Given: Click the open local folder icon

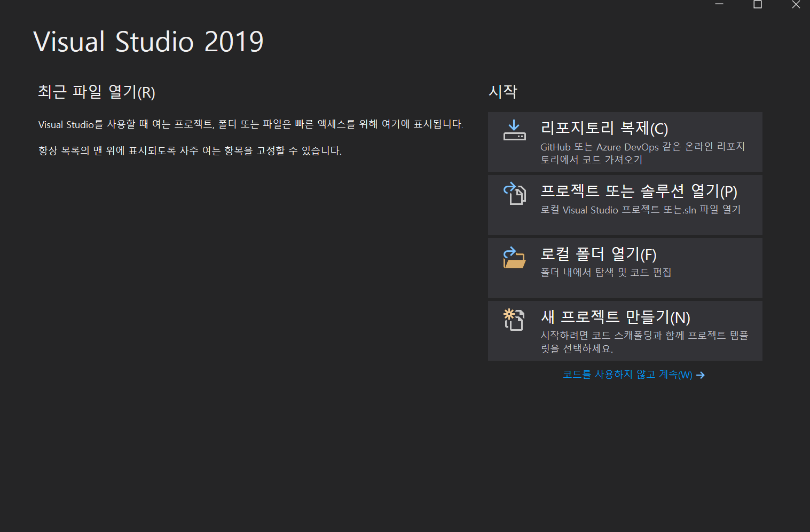Looking at the screenshot, I should 515,257.
